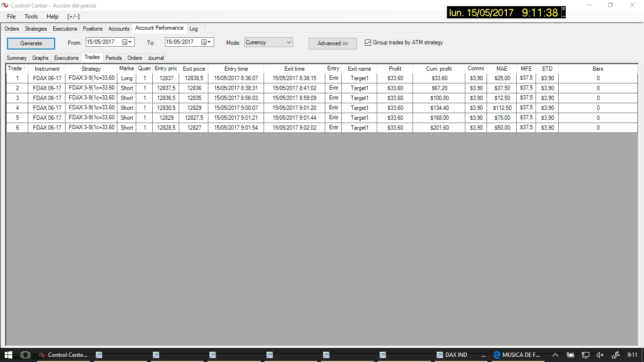Sort by the Instrument column header

coord(47,69)
